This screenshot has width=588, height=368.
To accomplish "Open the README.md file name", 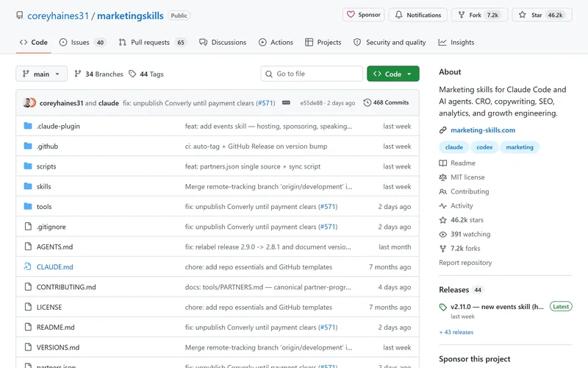I will 56,328.
